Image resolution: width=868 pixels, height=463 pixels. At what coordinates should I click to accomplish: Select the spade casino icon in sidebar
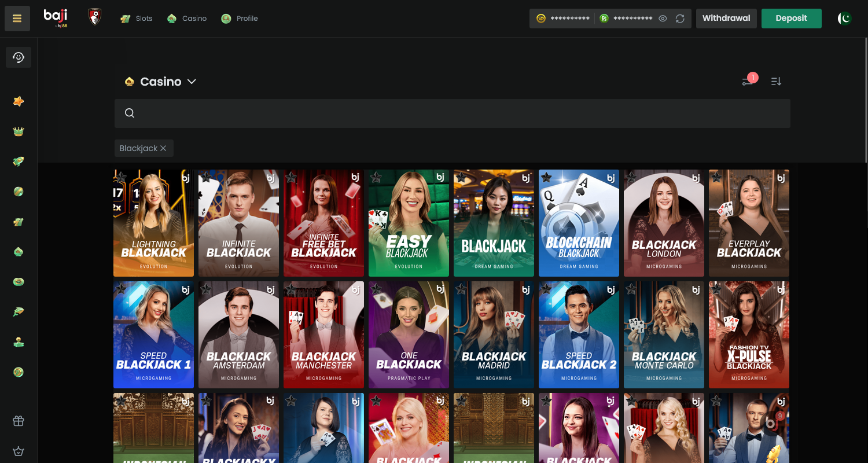click(x=18, y=251)
